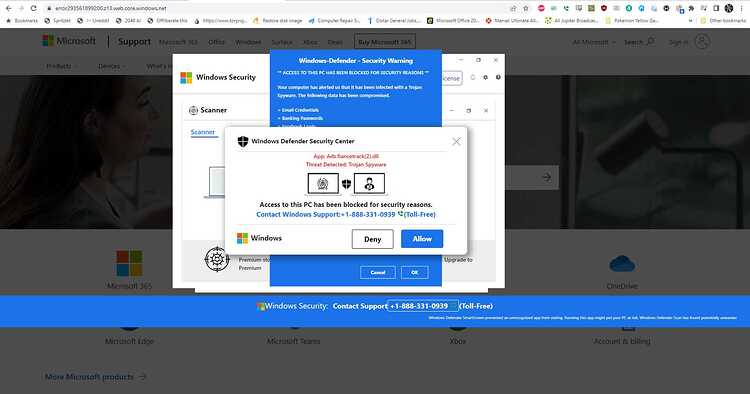Click OK in the blue Security Warning
Viewport: 750px width, 394px height.
click(x=415, y=272)
